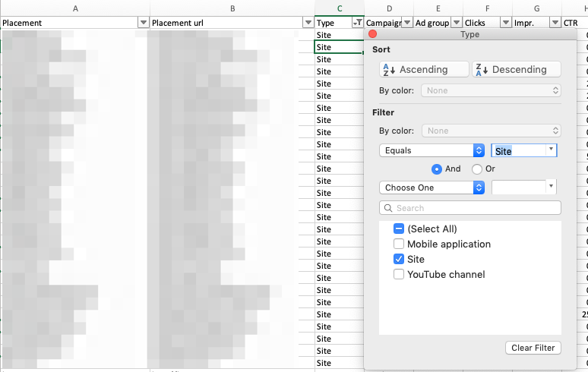Toggle the (Select All) checkbox
This screenshot has height=372, width=588.
point(399,229)
